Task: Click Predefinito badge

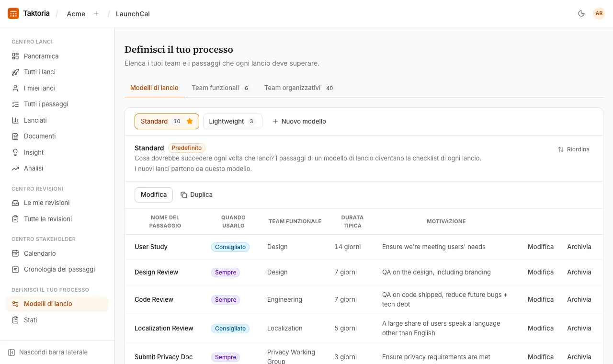Action: point(187,148)
